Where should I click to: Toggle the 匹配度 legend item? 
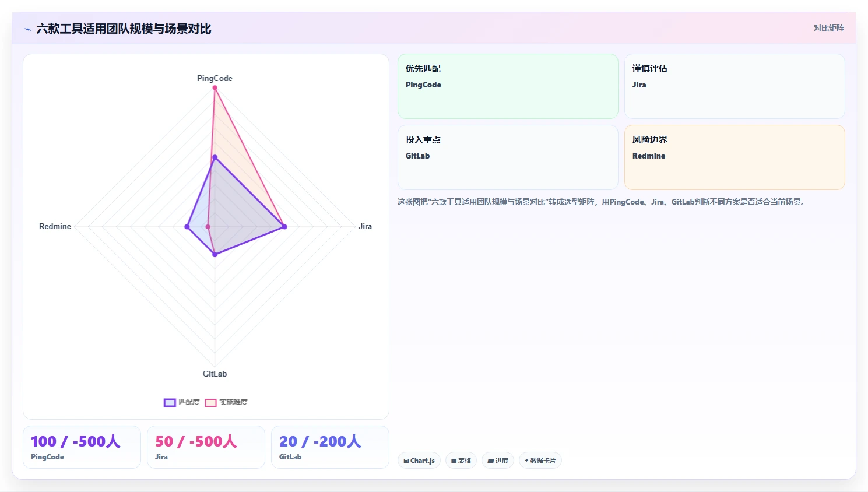pyautogui.click(x=182, y=402)
